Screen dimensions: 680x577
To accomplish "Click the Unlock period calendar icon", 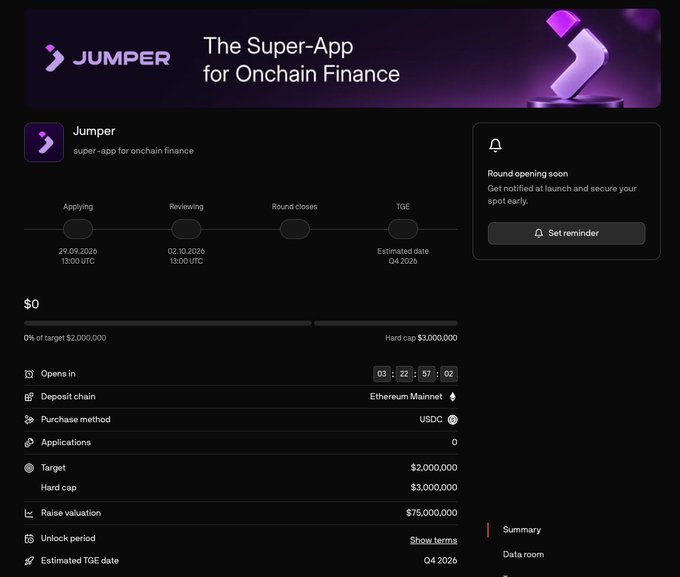I will coord(29,539).
